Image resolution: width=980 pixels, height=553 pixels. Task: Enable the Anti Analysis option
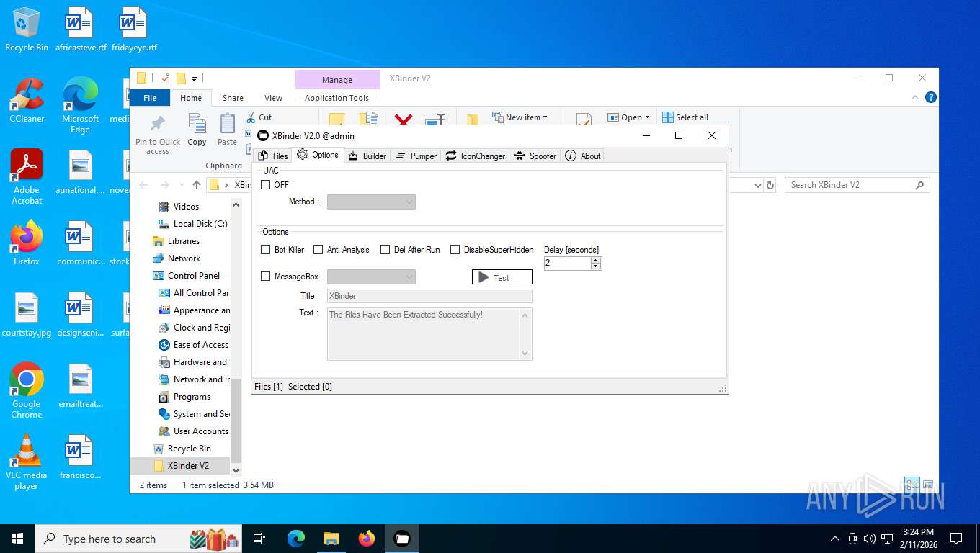pos(318,250)
